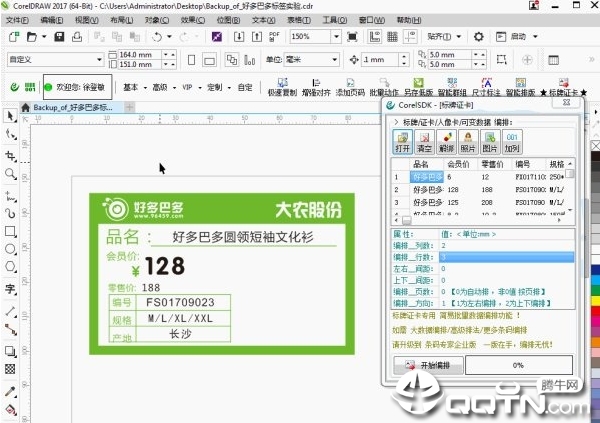Viewport: 600px width, 423px height.
Task: Toggle full screen preview button
Action: [352, 37]
